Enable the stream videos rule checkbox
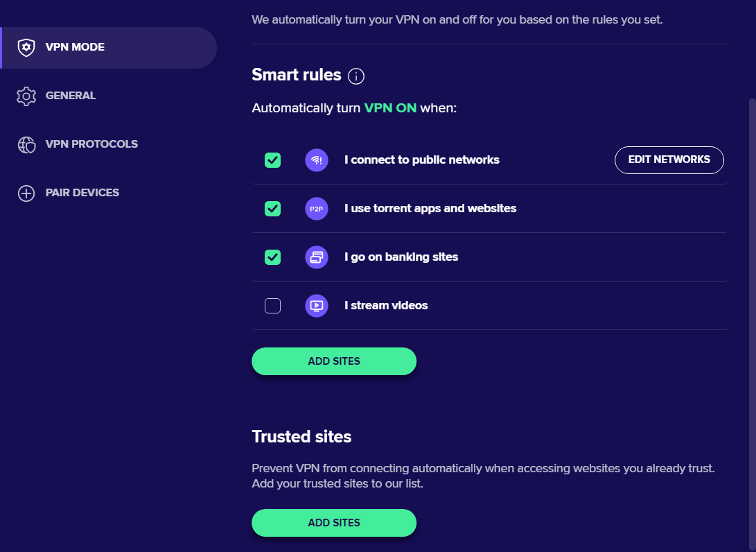This screenshot has height=552, width=756. [x=272, y=306]
